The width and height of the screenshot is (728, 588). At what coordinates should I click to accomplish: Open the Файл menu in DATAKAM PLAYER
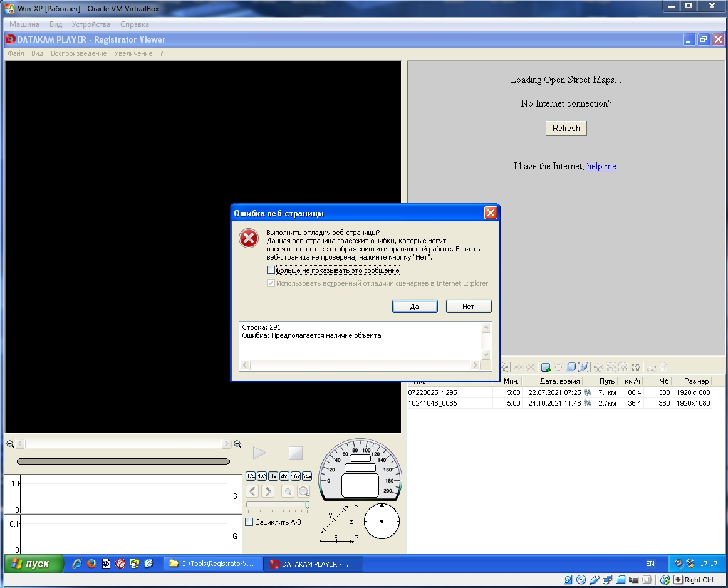coord(16,53)
